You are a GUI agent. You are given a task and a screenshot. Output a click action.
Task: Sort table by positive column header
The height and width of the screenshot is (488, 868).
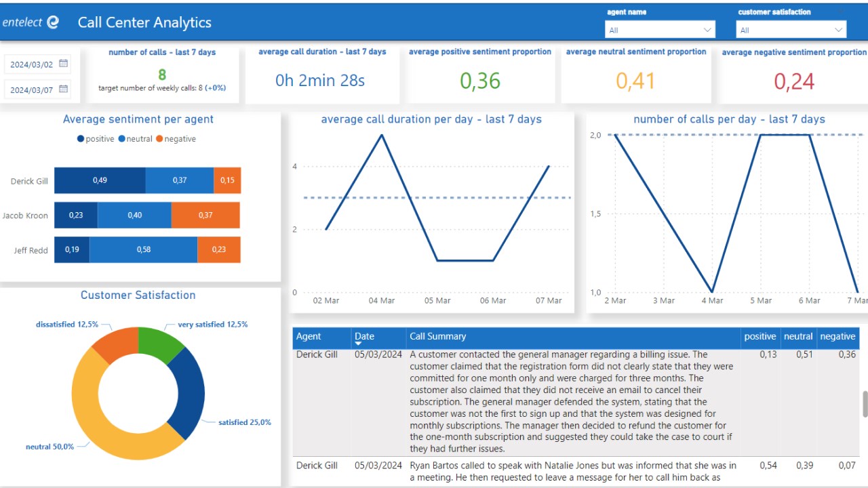760,336
